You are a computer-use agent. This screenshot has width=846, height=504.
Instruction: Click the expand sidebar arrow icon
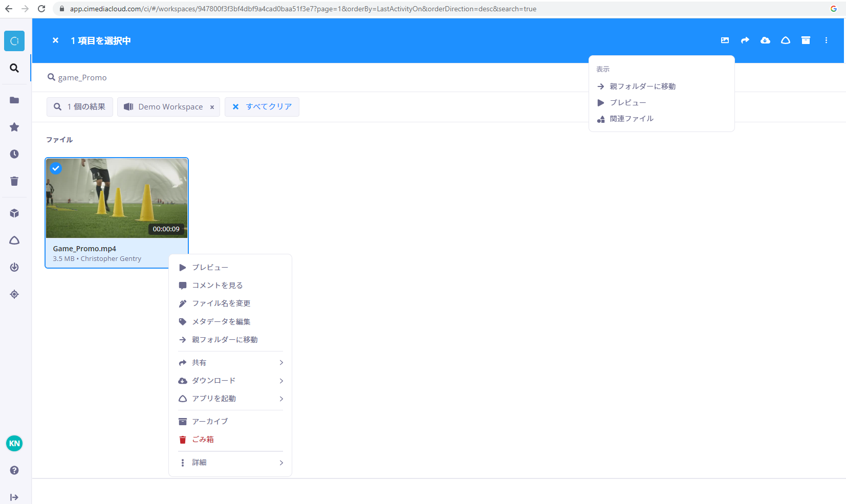pyautogui.click(x=14, y=497)
